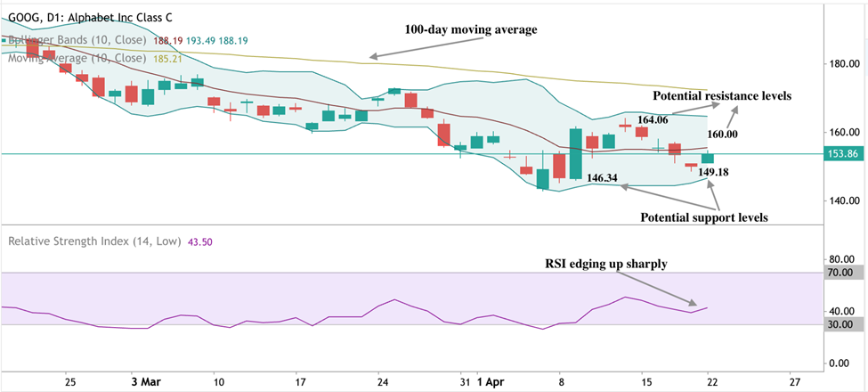Click the 160.00 resistance label on chart
This screenshot has width=868, height=392.
723,134
